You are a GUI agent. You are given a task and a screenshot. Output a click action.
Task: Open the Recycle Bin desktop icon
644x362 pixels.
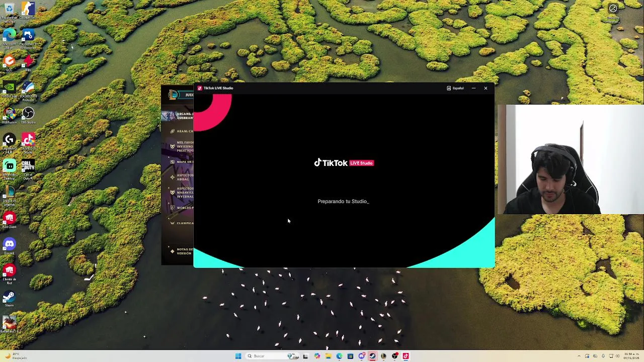click(10, 12)
